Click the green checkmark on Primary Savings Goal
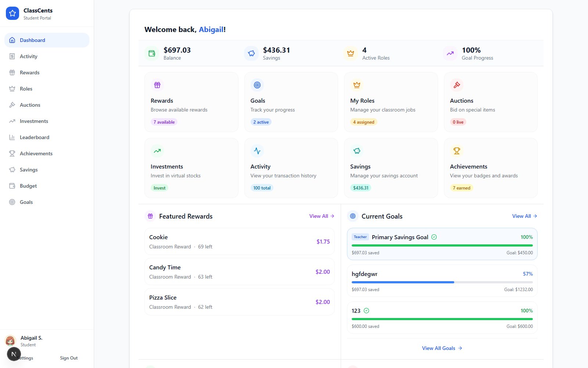Image resolution: width=588 pixels, height=368 pixels. coord(434,237)
